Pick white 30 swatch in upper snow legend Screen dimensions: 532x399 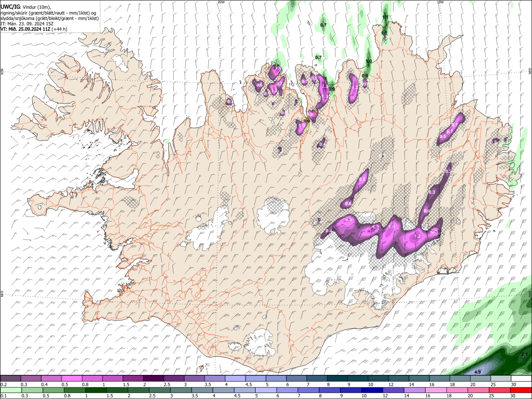(x=521, y=379)
